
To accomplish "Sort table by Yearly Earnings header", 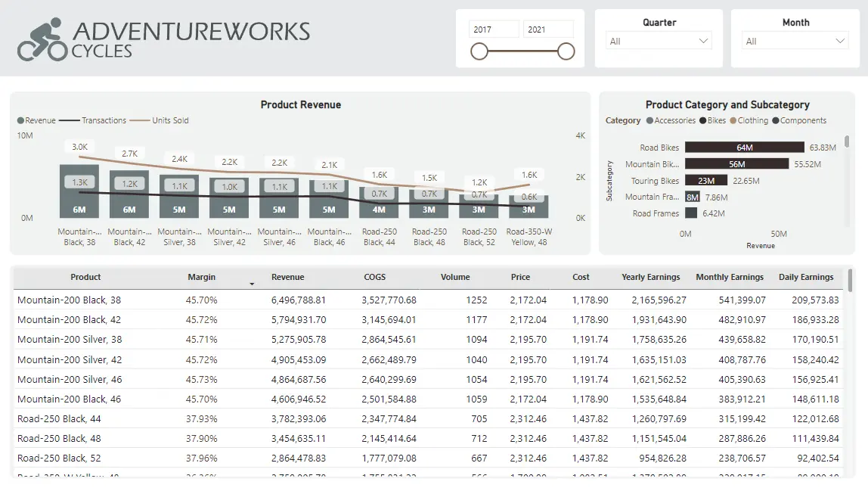I will point(650,277).
